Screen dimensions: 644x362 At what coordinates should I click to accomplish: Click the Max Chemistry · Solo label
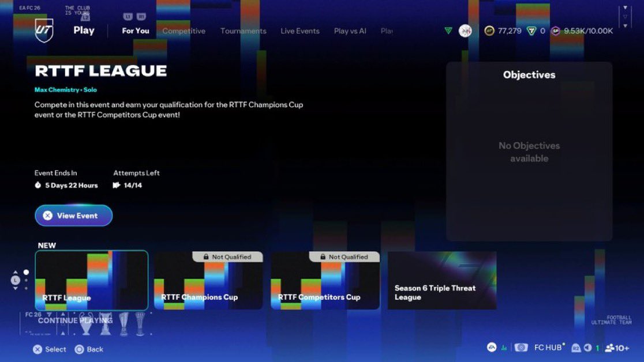click(66, 89)
